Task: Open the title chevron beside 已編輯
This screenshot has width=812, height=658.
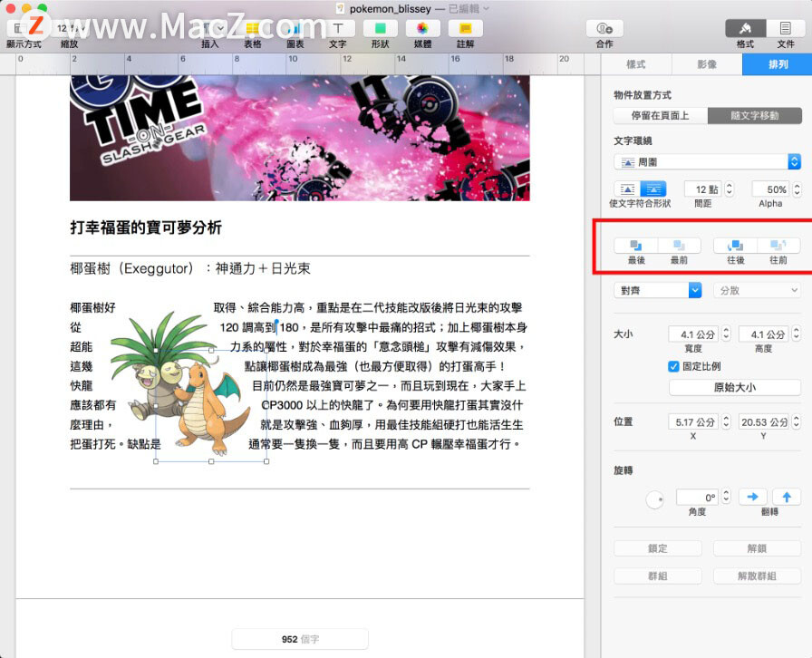Action: coord(487,9)
